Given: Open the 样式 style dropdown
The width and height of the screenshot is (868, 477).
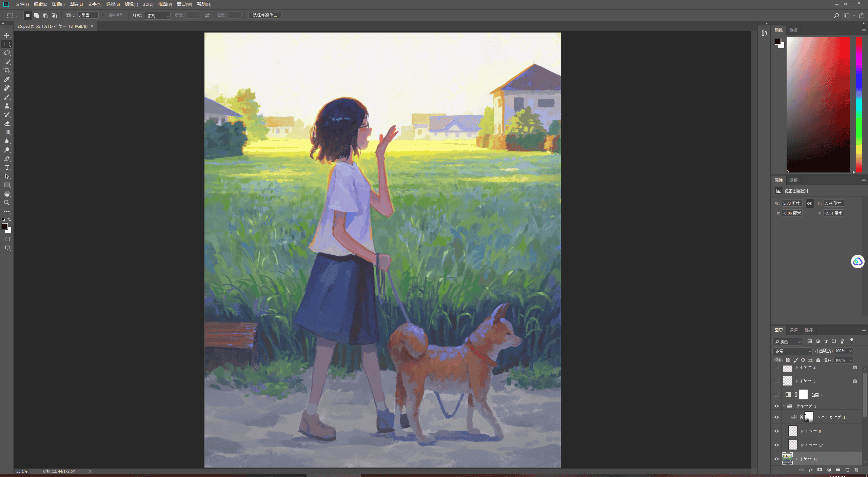Looking at the screenshot, I should click(x=157, y=16).
